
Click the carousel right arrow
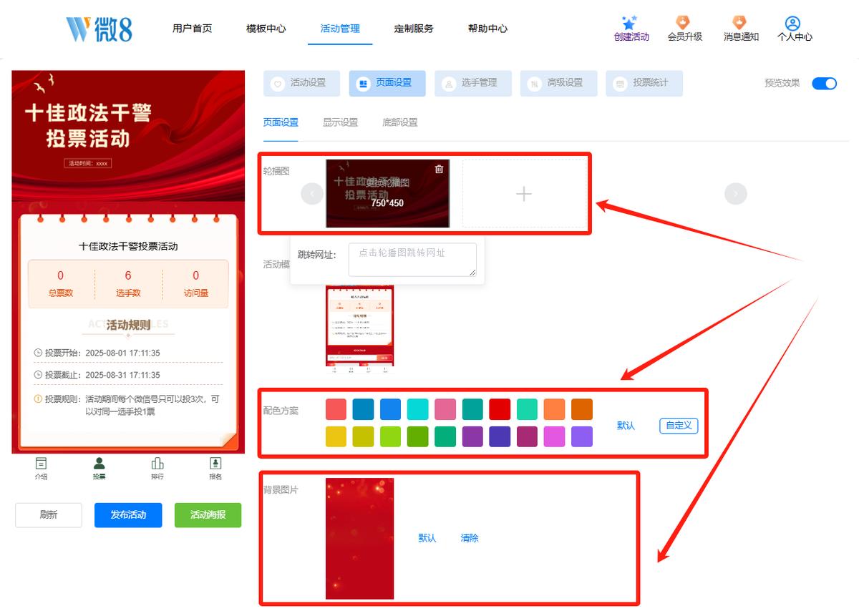736,194
